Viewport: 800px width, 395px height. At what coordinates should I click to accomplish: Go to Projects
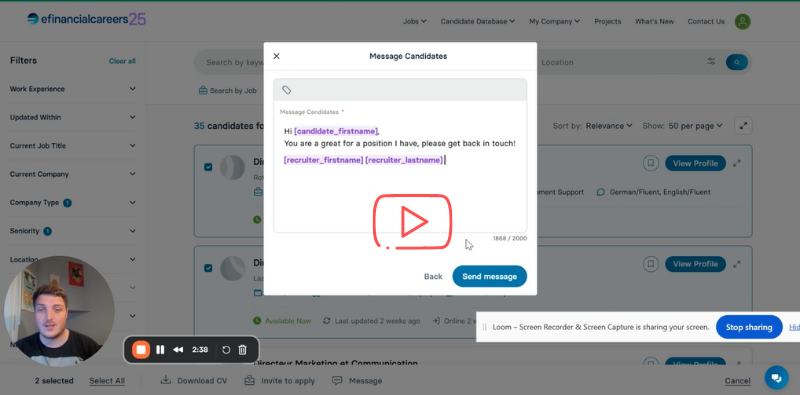[608, 21]
